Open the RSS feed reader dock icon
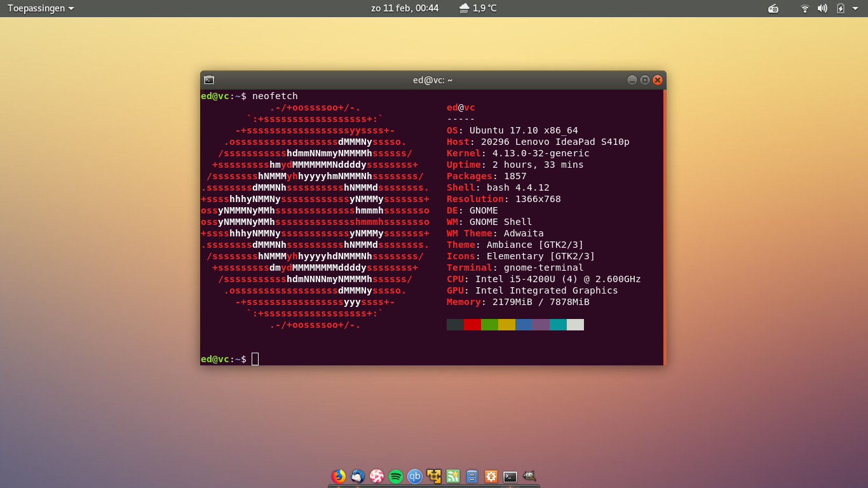 [x=453, y=476]
